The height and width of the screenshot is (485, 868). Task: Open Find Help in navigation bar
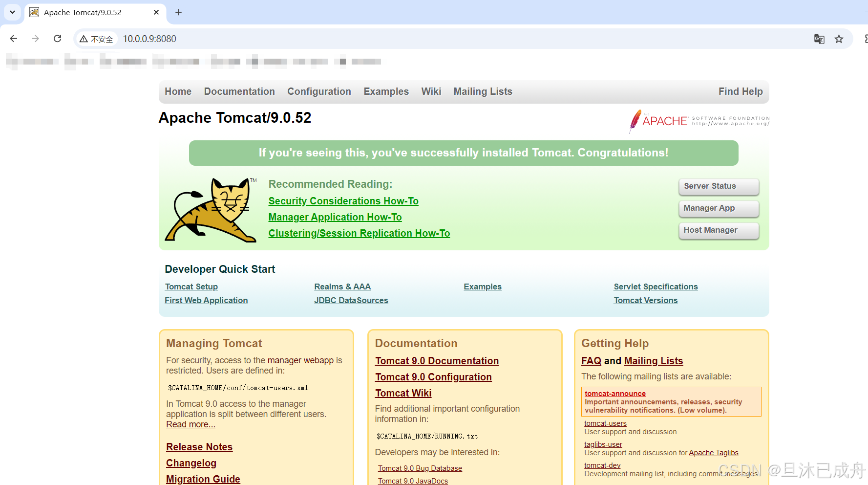(741, 91)
